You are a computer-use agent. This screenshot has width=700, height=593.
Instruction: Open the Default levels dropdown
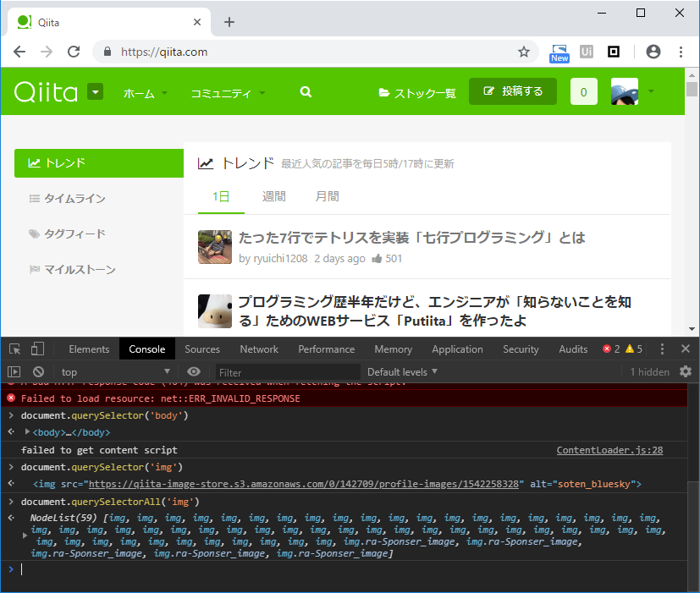402,371
